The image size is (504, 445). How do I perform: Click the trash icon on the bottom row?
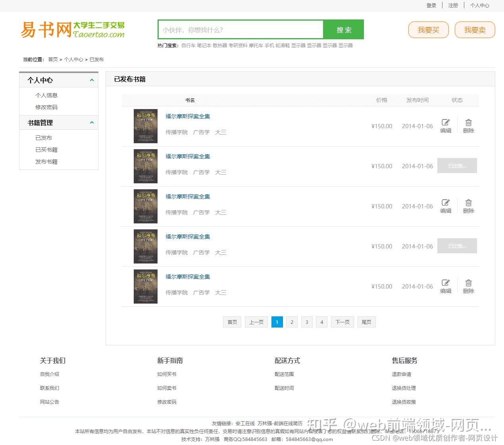pos(468,283)
